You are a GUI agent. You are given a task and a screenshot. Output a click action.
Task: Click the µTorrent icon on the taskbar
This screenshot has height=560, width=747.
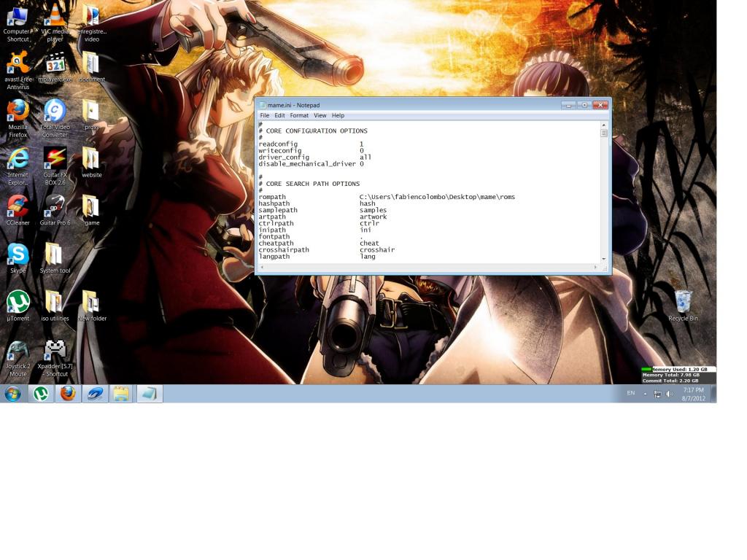41,394
